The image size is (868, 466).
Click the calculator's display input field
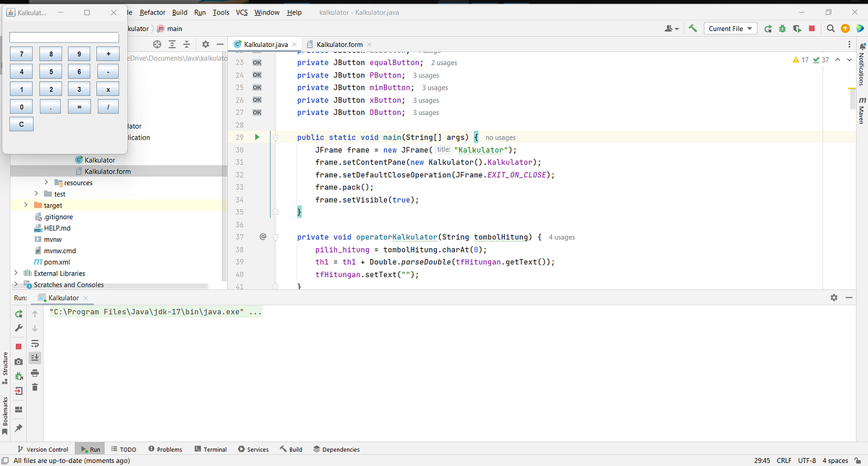[64, 36]
